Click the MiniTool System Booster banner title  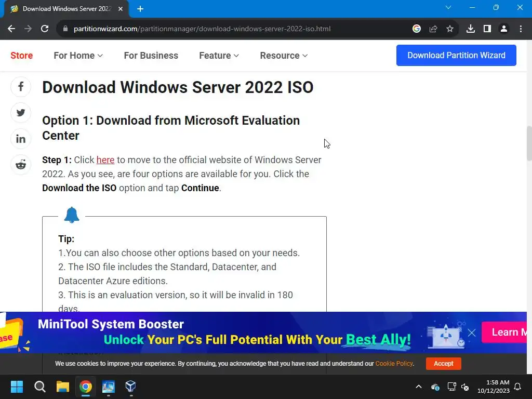click(x=111, y=324)
